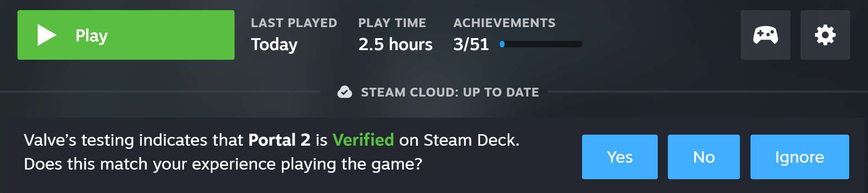Click the bold "Portal 2" title
Image resolution: width=868 pixels, height=193 pixels.
point(279,140)
